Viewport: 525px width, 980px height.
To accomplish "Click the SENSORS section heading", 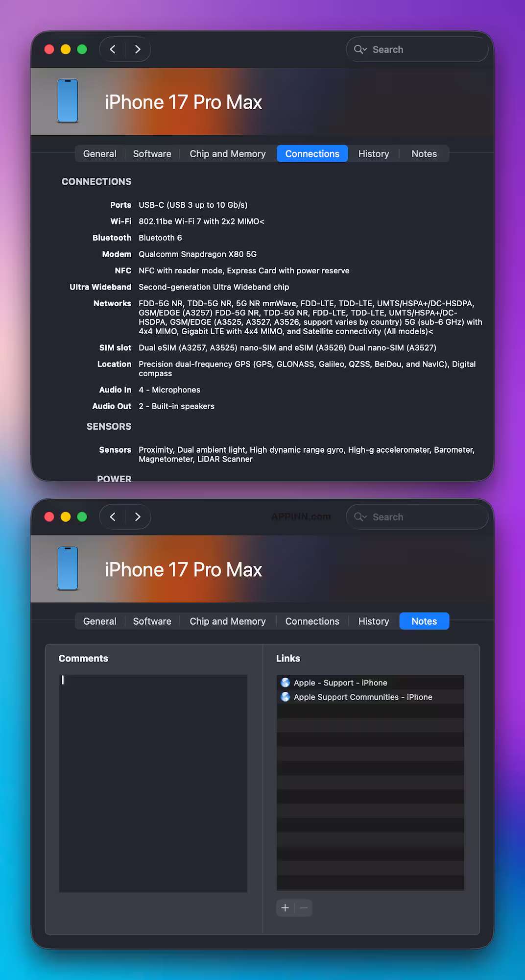I will coord(109,427).
